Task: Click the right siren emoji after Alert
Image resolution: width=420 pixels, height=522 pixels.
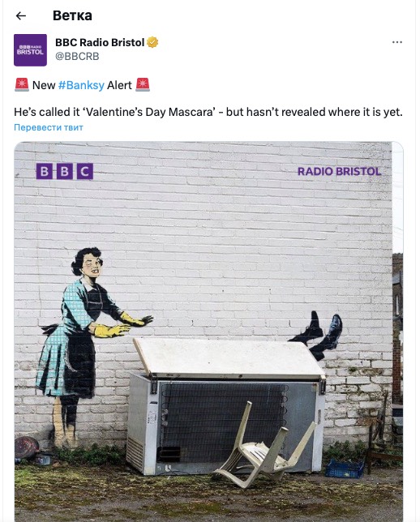Action: (143, 85)
